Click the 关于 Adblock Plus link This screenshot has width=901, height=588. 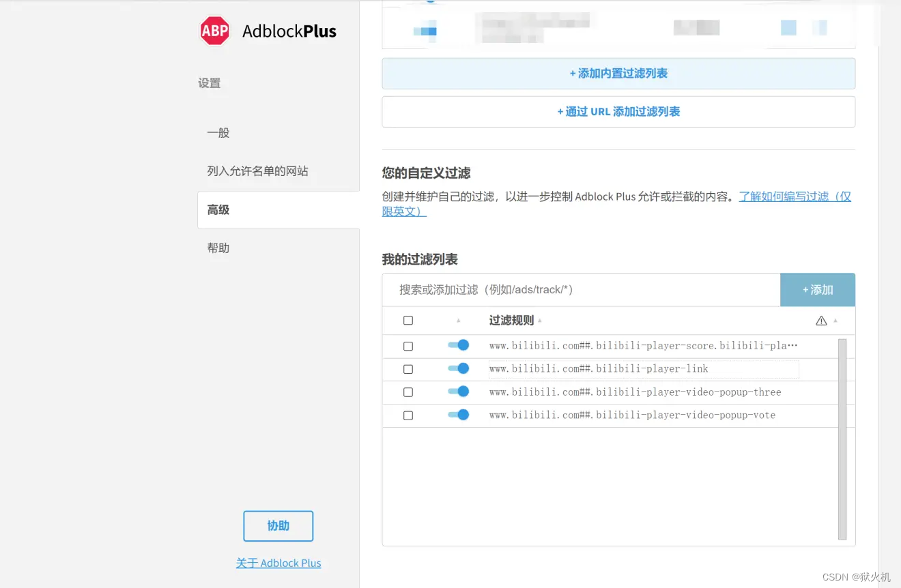coord(278,563)
